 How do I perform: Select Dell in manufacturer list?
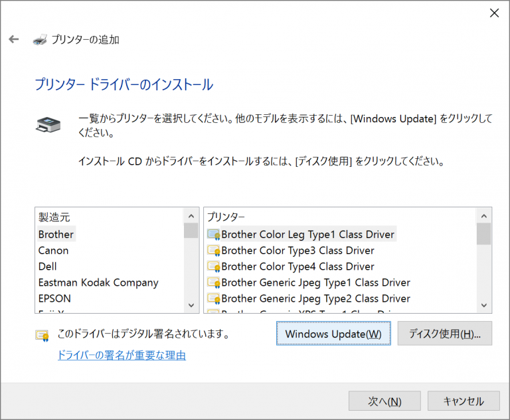(x=48, y=266)
